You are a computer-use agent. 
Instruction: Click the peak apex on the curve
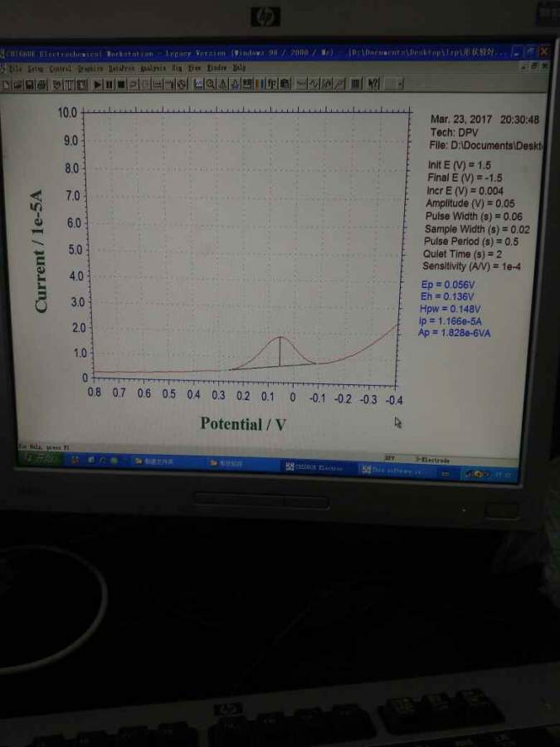pos(280,337)
